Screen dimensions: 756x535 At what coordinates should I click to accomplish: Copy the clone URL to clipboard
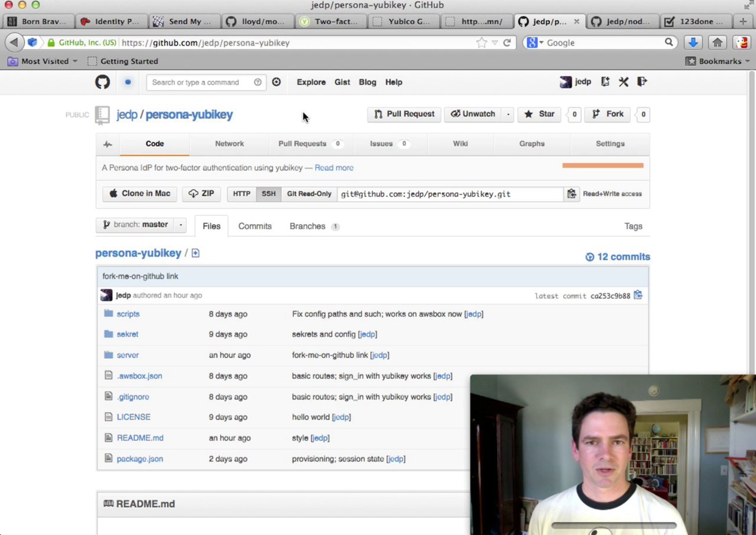(x=571, y=194)
